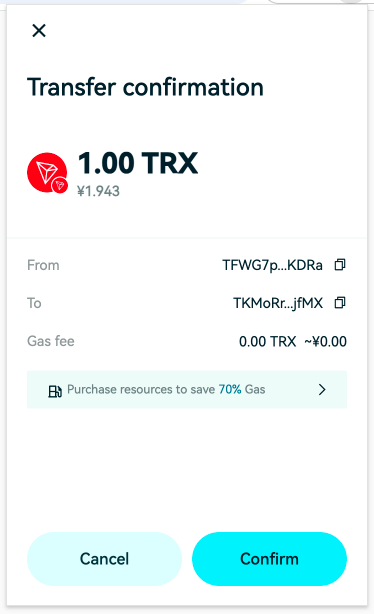Screen dimensions: 374x614
Task: Click the 70% savings highlight text
Action: tap(230, 389)
